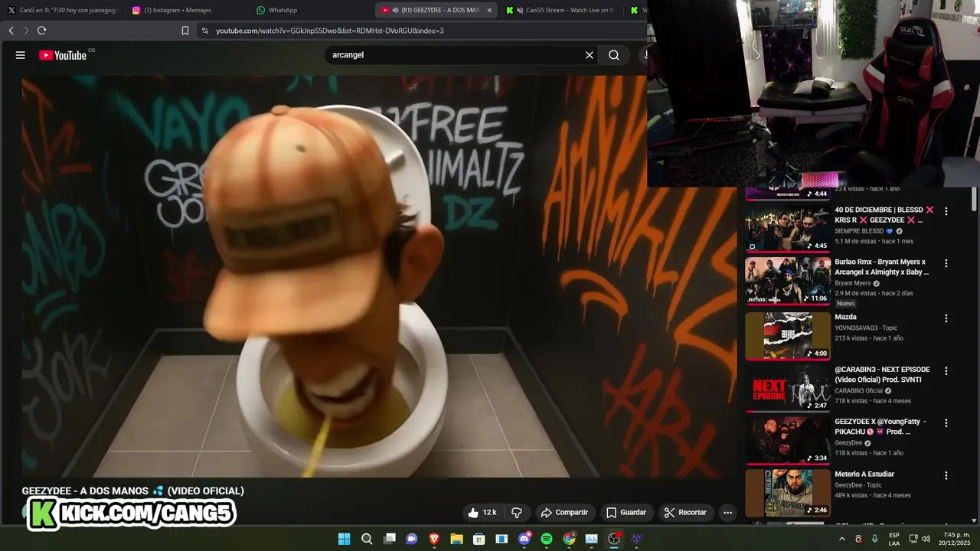Open the 'Meterlo A Estudiar' title link
980x551 pixels.
point(864,474)
